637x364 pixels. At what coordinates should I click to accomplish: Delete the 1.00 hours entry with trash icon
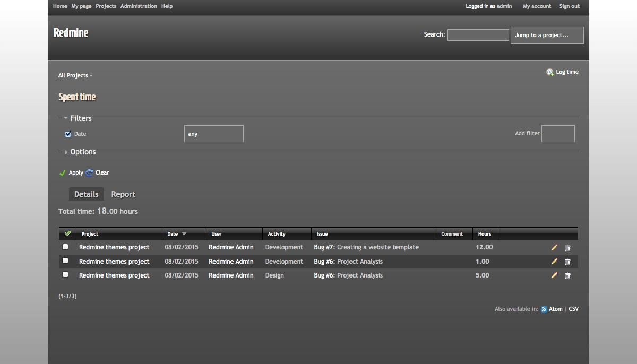(567, 262)
